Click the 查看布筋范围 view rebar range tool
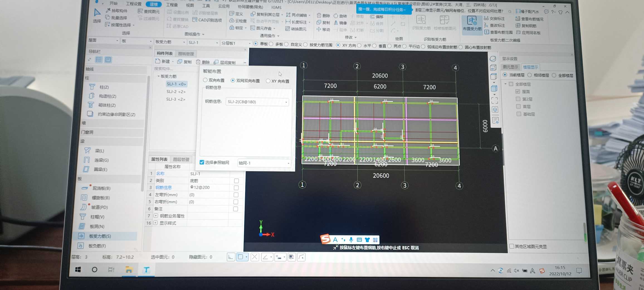Image resolution: width=644 pixels, height=290 pixels. tap(498, 32)
